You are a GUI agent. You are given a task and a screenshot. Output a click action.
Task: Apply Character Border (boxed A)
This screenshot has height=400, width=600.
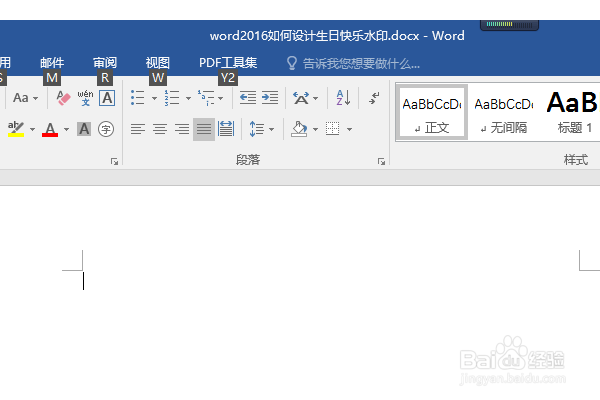(x=107, y=98)
